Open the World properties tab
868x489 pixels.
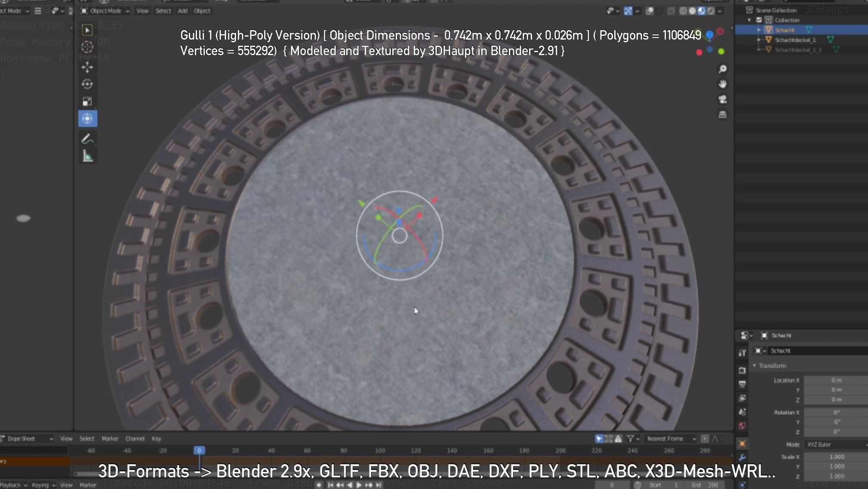(x=742, y=426)
